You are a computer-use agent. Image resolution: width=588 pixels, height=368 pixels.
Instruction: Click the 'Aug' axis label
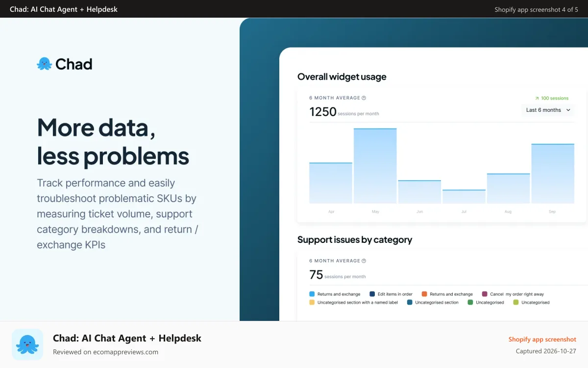pos(508,211)
